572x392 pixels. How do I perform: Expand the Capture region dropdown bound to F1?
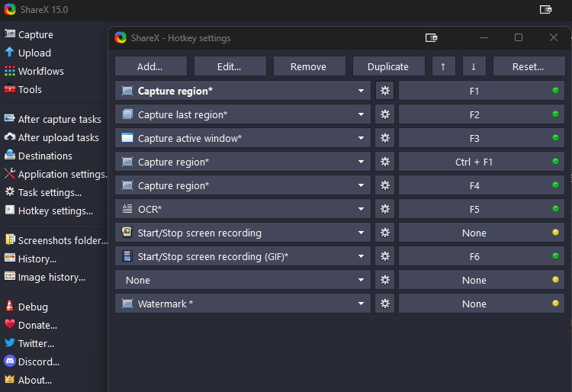point(362,91)
